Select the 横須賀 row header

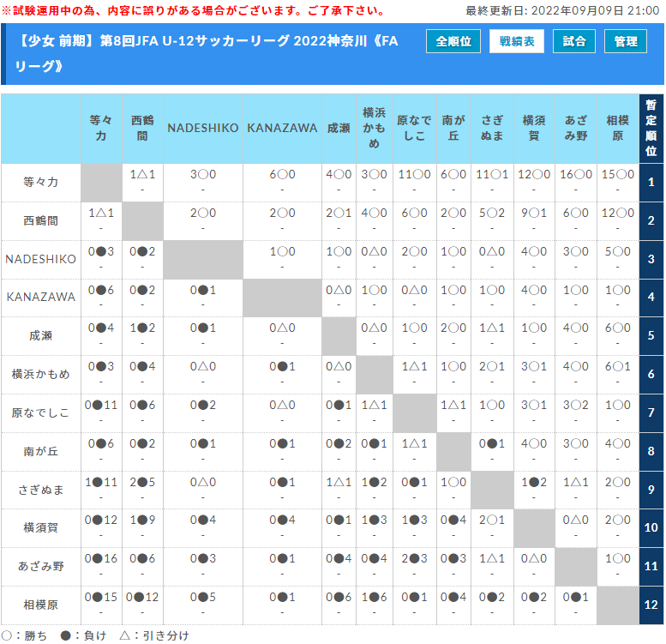coord(41,528)
